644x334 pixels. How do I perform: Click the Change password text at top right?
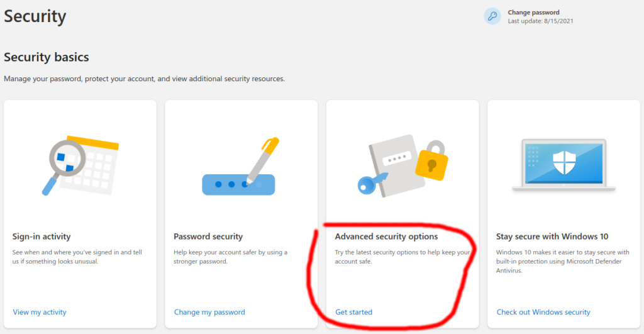pyautogui.click(x=533, y=13)
